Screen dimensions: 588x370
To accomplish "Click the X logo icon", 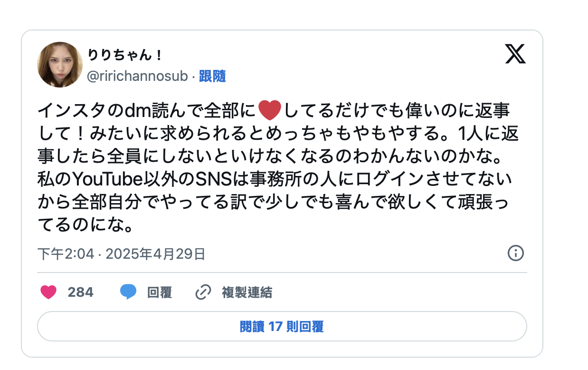I will point(515,56).
